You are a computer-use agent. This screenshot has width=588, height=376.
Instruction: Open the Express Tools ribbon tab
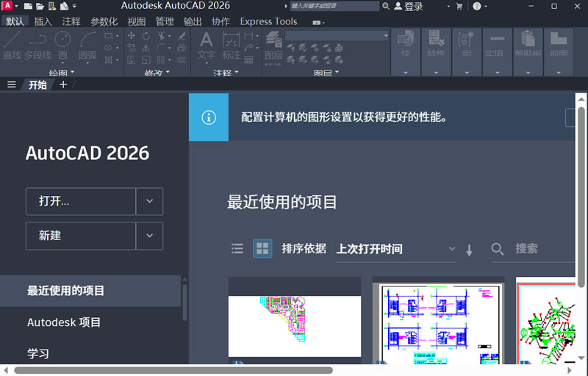268,21
